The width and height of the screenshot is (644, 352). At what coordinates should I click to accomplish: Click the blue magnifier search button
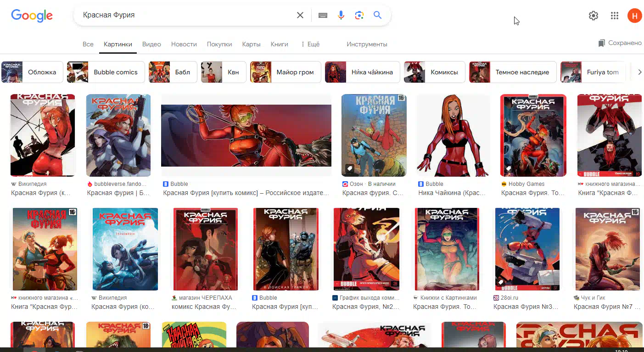pyautogui.click(x=378, y=15)
